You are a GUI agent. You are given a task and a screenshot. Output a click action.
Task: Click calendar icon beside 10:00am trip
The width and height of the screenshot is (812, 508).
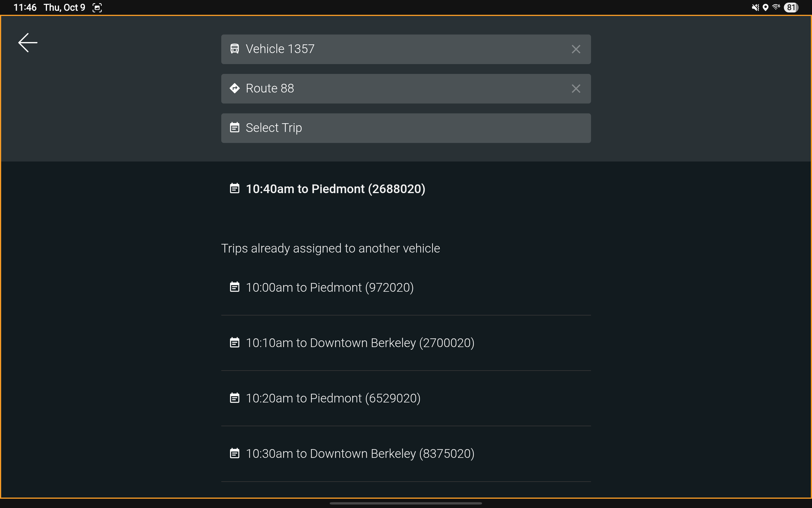235,287
